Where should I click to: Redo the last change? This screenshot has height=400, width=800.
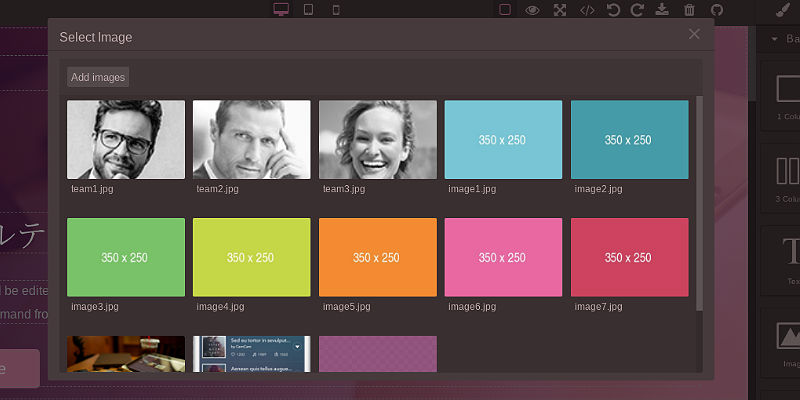(637, 10)
